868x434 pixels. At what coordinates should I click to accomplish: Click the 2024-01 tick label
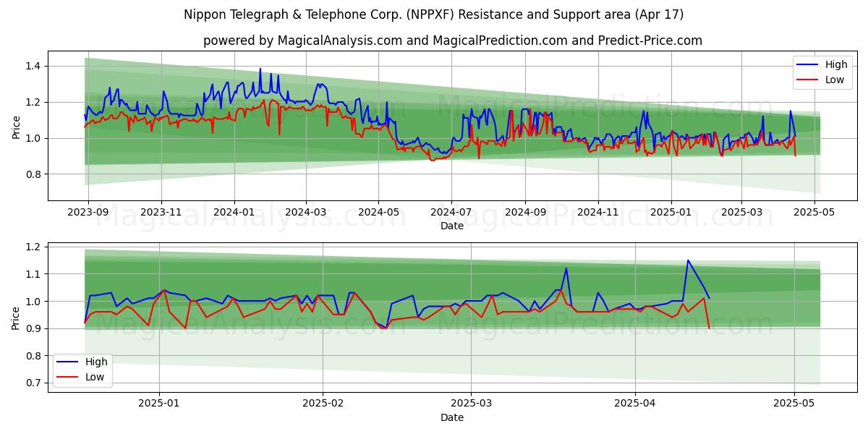(x=234, y=213)
